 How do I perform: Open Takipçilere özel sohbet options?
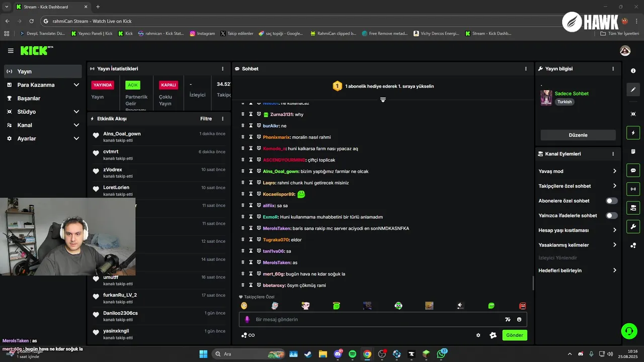(x=577, y=186)
